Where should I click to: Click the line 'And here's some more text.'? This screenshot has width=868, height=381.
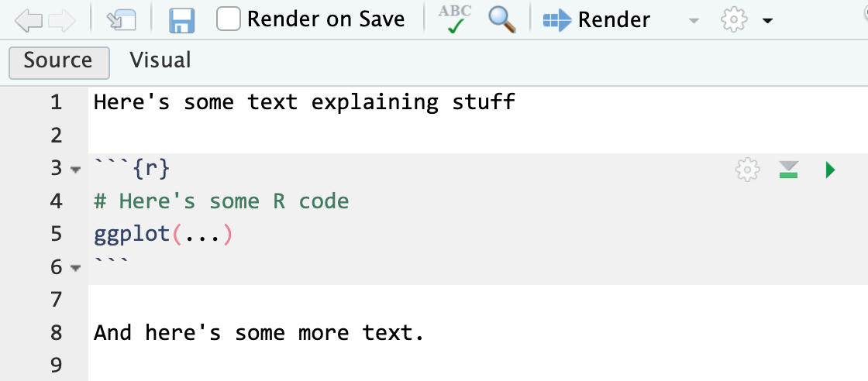(259, 333)
